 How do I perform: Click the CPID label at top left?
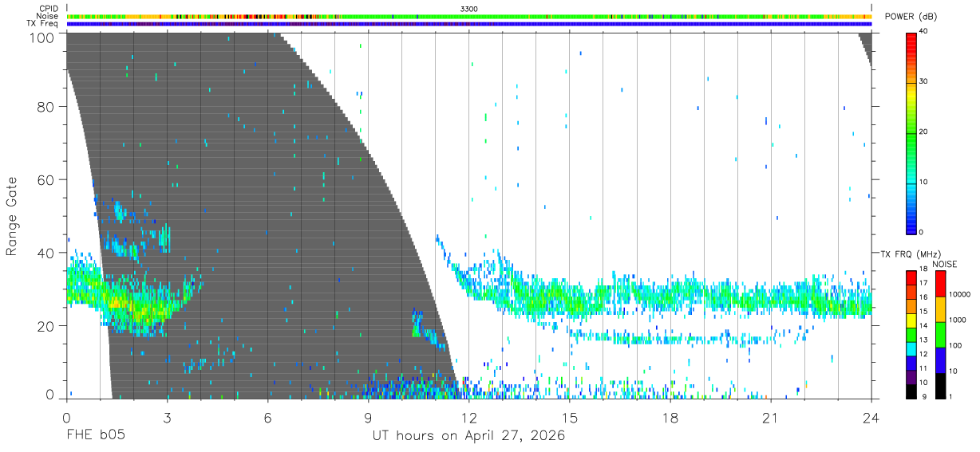[49, 8]
